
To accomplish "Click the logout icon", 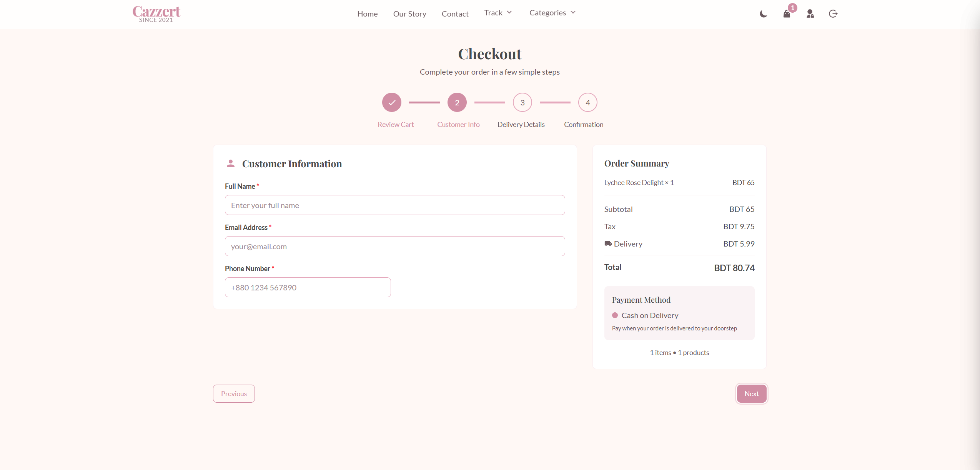I will click(833, 13).
